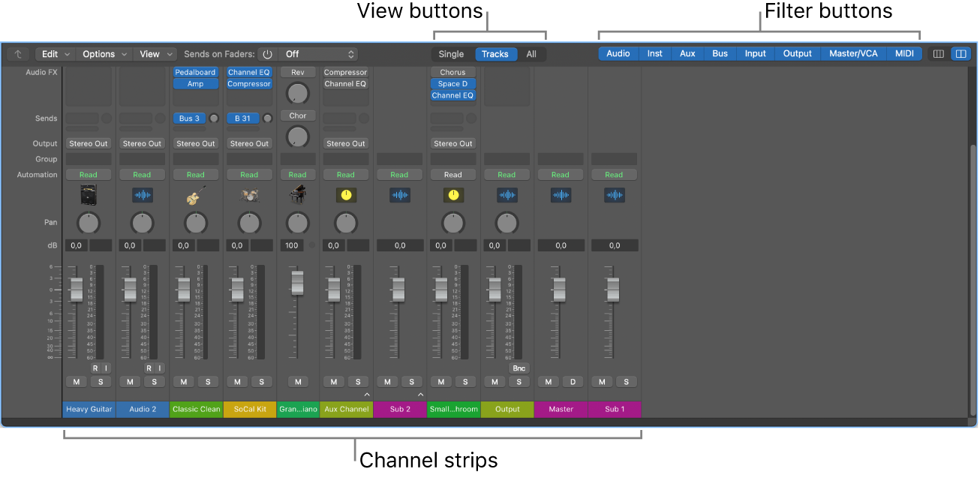Enable record on Heavy Guitar
Image resolution: width=980 pixels, height=481 pixels.
tap(95, 368)
